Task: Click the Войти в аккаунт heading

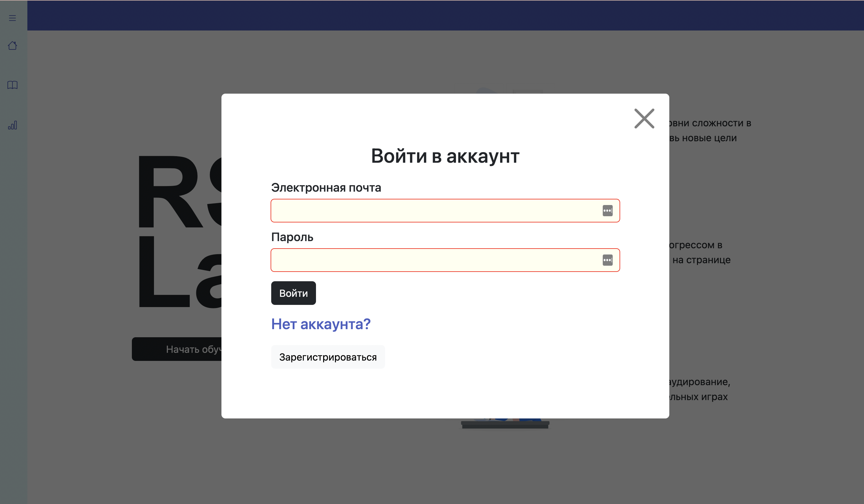Action: click(445, 156)
